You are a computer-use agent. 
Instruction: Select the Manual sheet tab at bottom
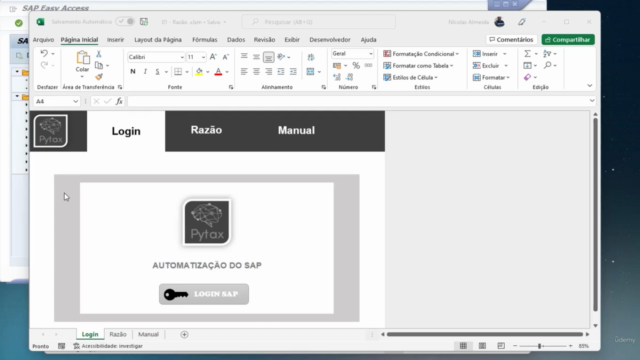[148, 334]
